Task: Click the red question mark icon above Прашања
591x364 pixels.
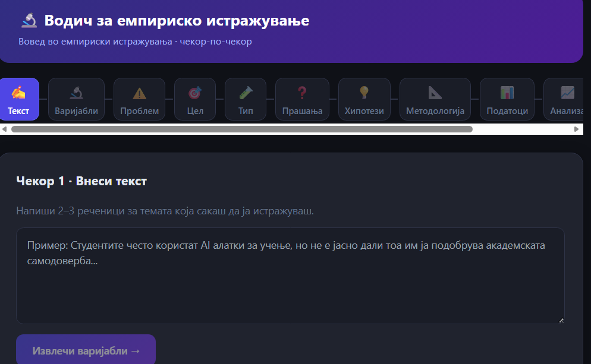Action: click(302, 93)
